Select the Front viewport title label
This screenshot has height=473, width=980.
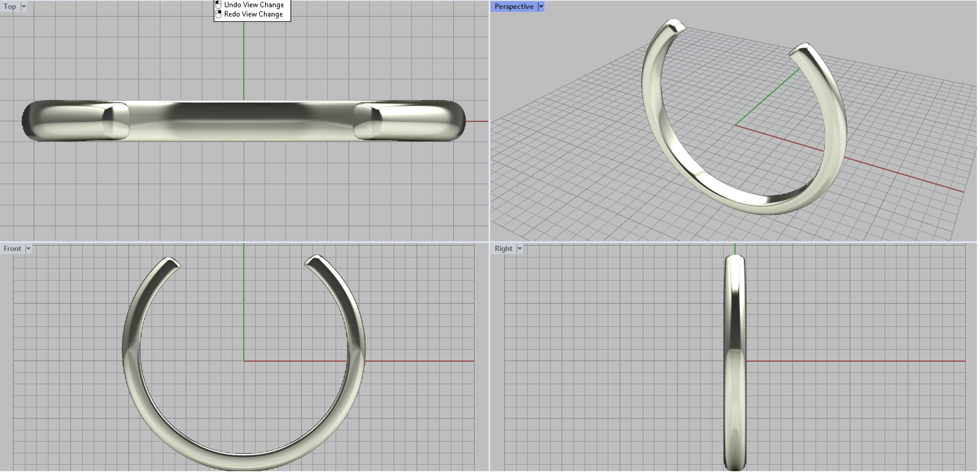[12, 249]
